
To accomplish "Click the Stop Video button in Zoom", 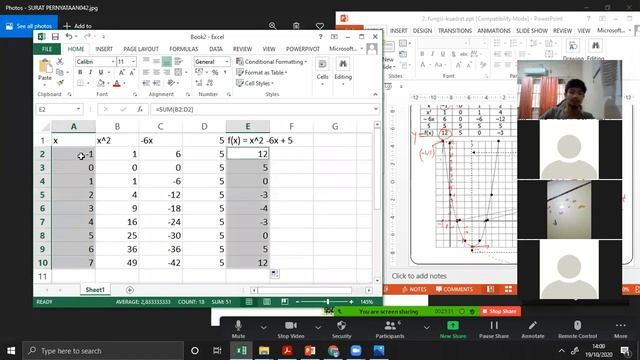I will click(x=291, y=329).
